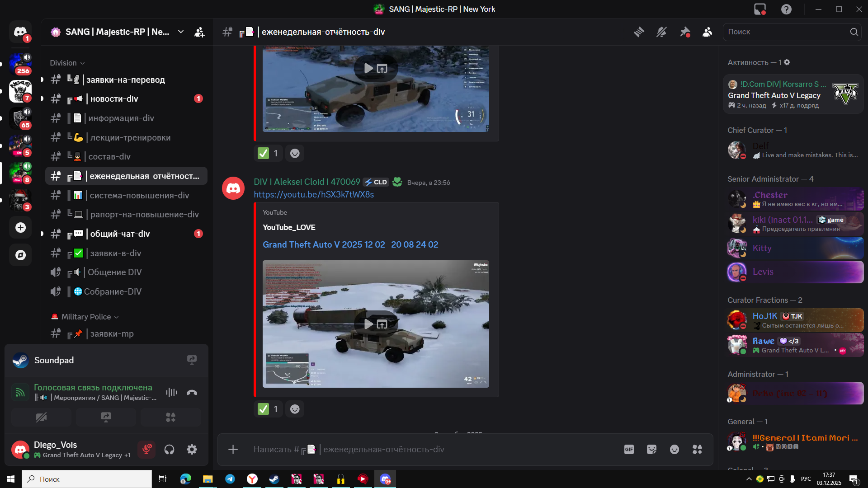868x488 pixels.
Task: Open user settings gear
Action: [x=192, y=449]
